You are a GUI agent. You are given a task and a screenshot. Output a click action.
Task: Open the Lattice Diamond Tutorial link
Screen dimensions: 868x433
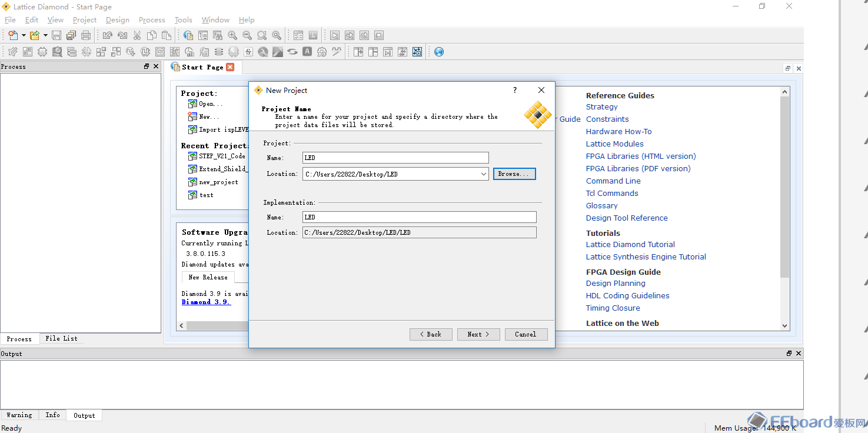click(630, 245)
